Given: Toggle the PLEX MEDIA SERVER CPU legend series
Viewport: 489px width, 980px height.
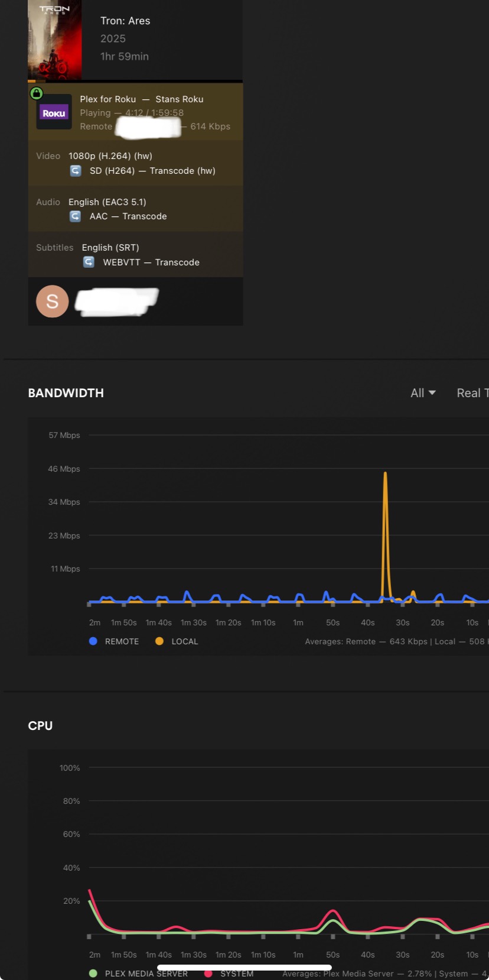Looking at the screenshot, I should [138, 973].
